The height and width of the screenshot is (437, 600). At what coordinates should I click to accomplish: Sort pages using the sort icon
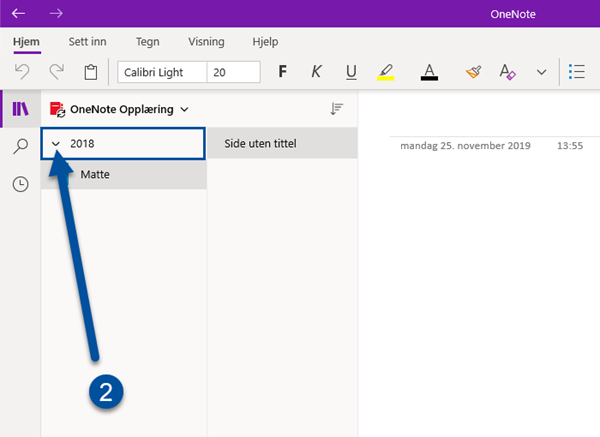pyautogui.click(x=336, y=109)
